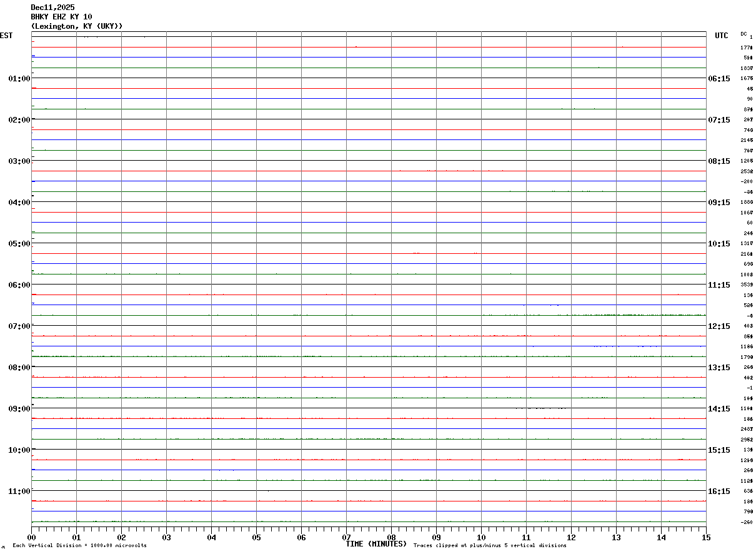Image resolution: width=756 pixels, height=554 pixels.
Task: Click minute tick label 04 on x-axis
Action: [211, 537]
